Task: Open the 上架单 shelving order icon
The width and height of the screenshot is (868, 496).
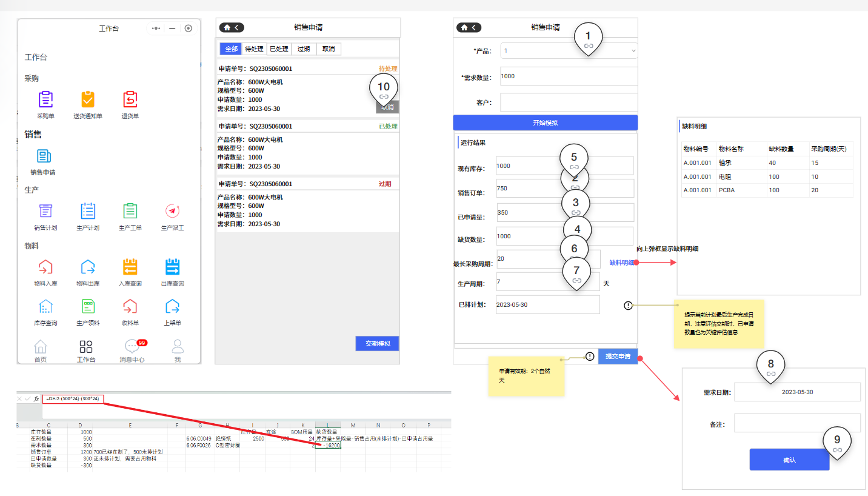Action: (173, 306)
